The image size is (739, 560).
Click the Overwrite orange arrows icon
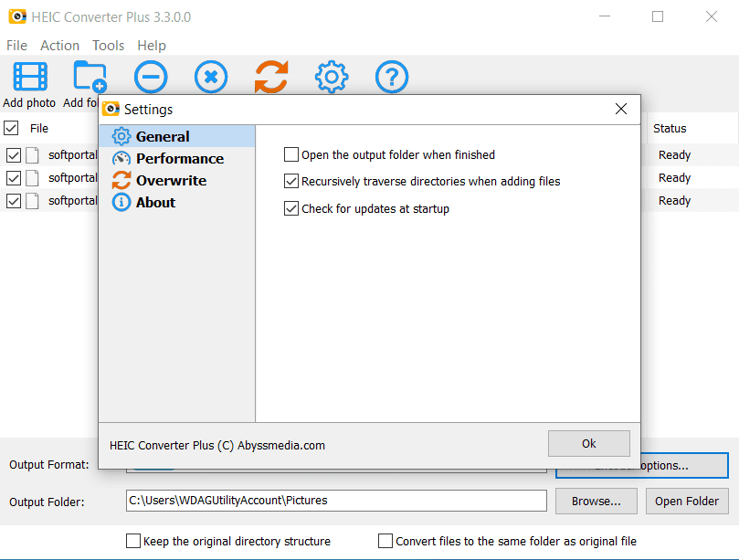[121, 180]
